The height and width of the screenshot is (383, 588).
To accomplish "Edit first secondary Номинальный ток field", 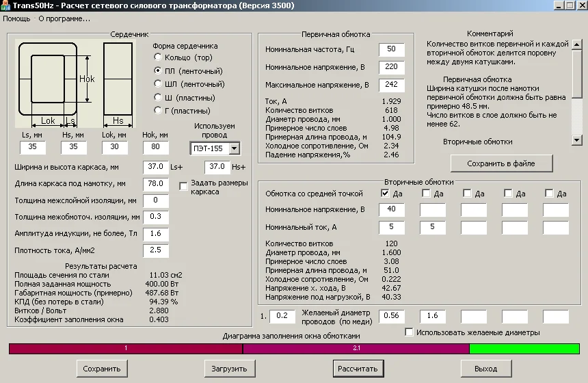I will [392, 227].
